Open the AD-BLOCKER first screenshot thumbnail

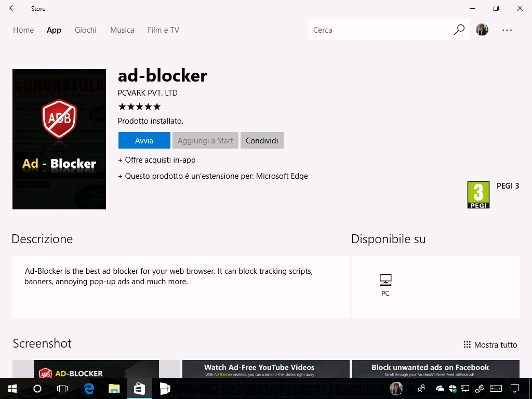(96, 369)
